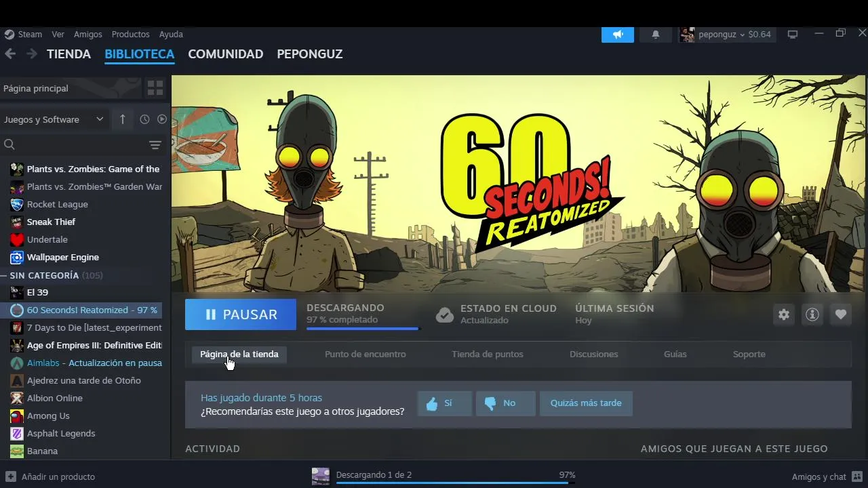The image size is (868, 488).
Task: Click the Undertale heart icon
Action: click(x=17, y=239)
